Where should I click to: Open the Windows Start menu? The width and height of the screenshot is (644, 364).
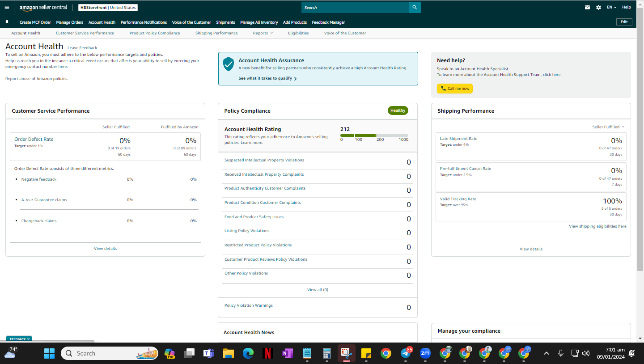49,353
